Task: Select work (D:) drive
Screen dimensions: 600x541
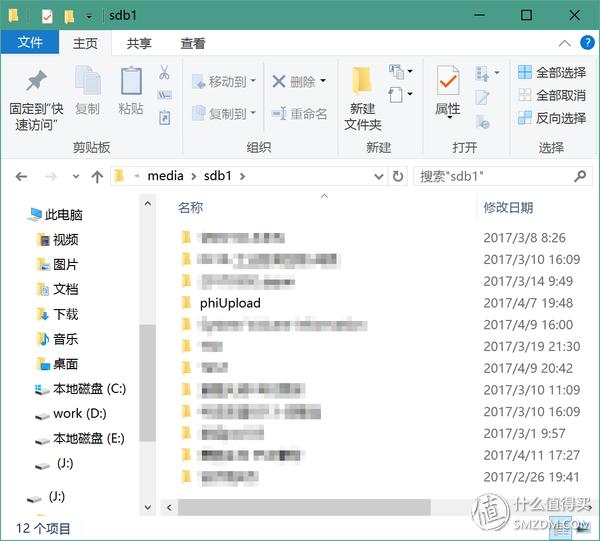Action: pyautogui.click(x=71, y=414)
